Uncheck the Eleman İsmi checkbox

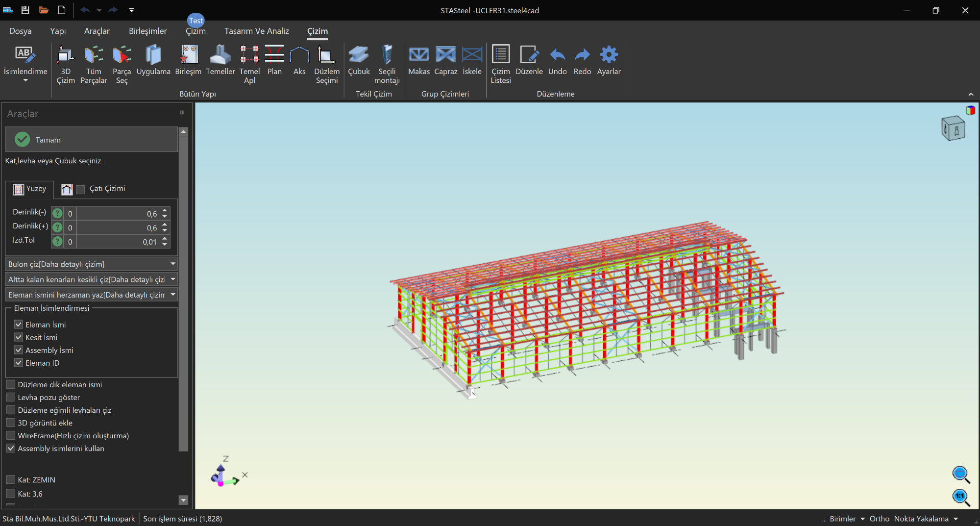pyautogui.click(x=19, y=325)
